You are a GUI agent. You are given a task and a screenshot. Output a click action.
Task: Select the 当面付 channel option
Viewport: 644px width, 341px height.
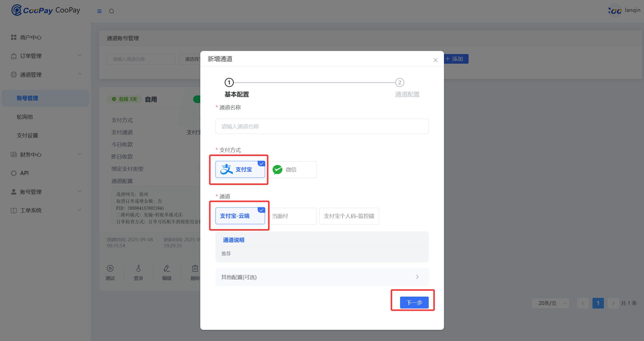point(292,216)
